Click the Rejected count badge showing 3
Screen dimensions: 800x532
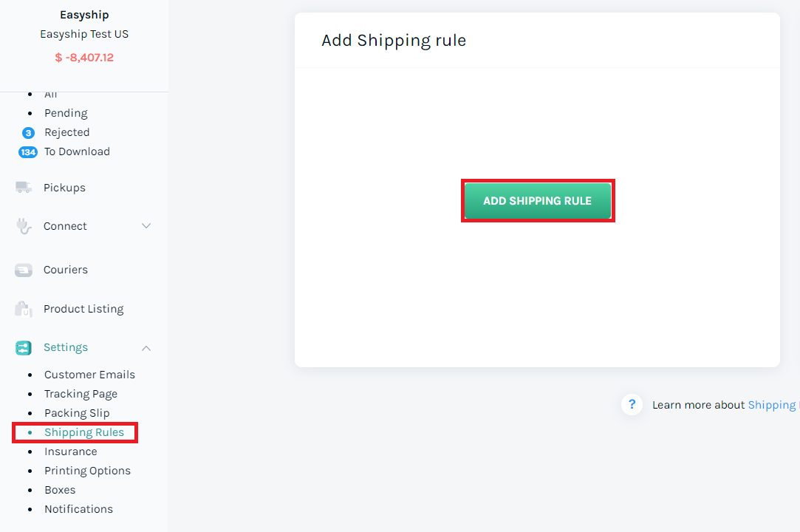pyautogui.click(x=28, y=133)
